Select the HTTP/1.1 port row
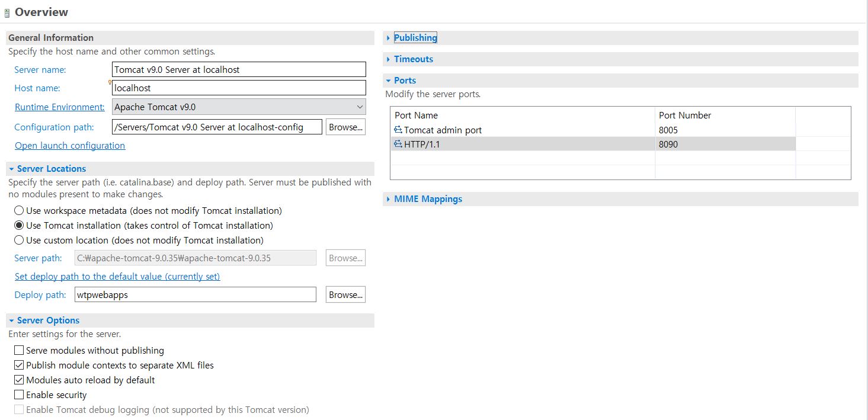Image resolution: width=868 pixels, height=420 pixels. click(592, 144)
